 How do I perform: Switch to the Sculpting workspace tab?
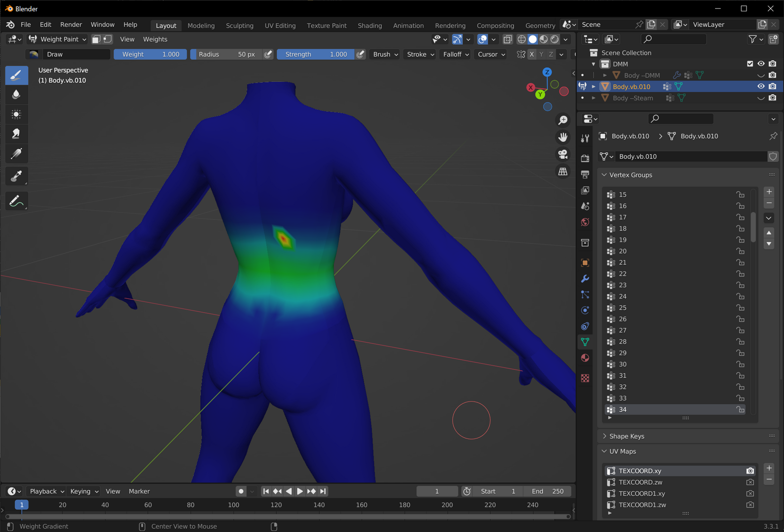tap(239, 26)
